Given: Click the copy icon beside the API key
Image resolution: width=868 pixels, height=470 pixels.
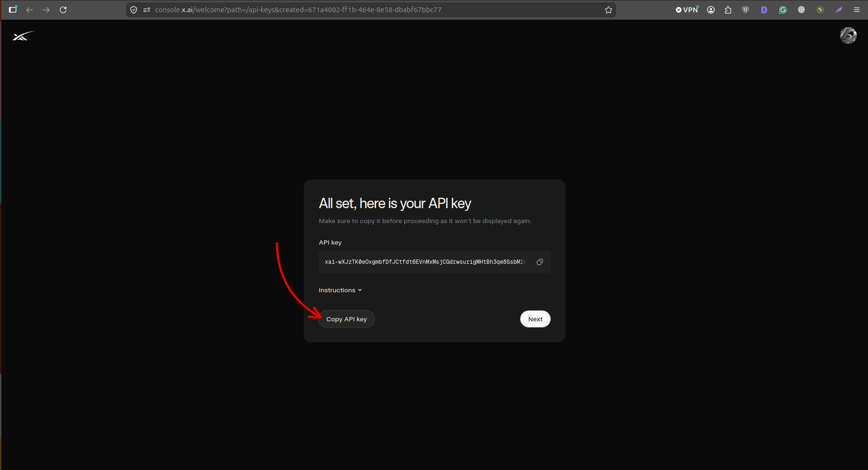Looking at the screenshot, I should (539, 262).
